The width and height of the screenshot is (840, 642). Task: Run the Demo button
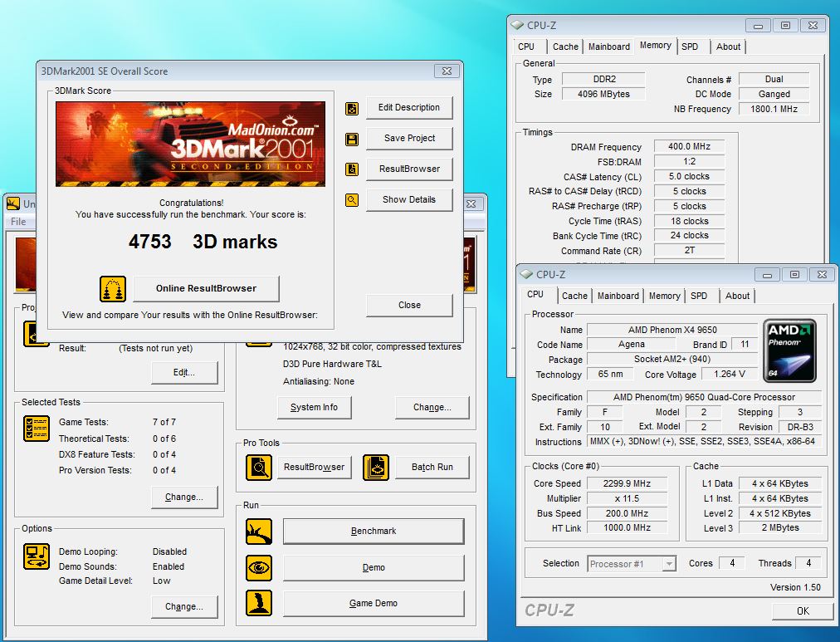pyautogui.click(x=374, y=567)
